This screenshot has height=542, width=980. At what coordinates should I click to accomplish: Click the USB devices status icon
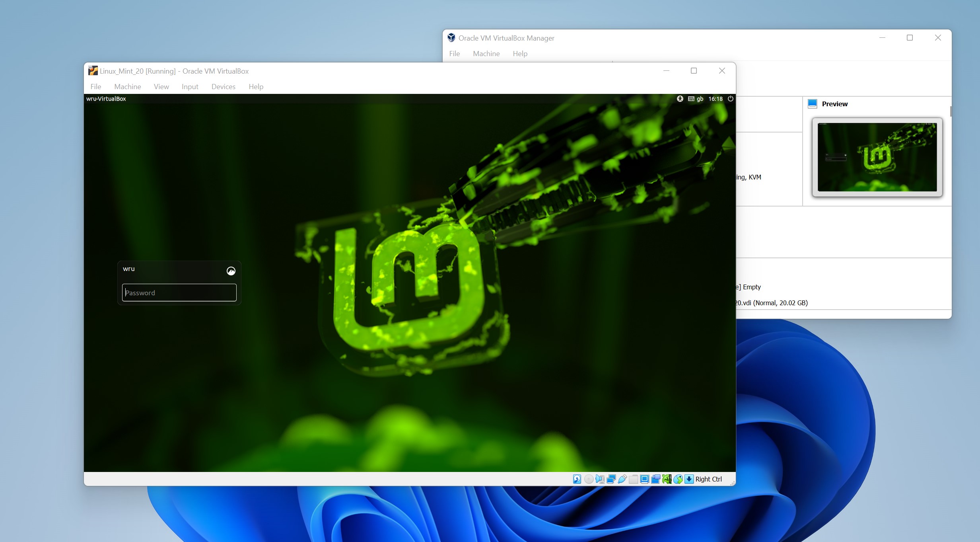[x=622, y=479]
